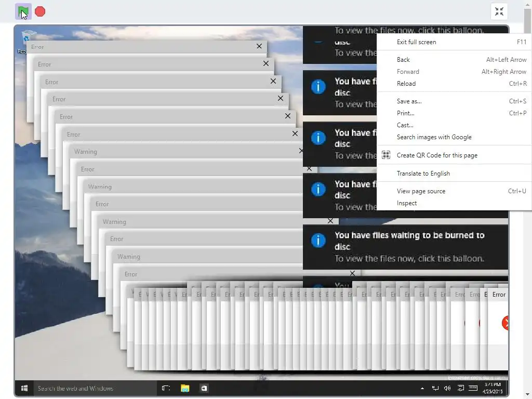532x399 pixels.
Task: Close the fifth Error window with X
Action: (x=288, y=116)
